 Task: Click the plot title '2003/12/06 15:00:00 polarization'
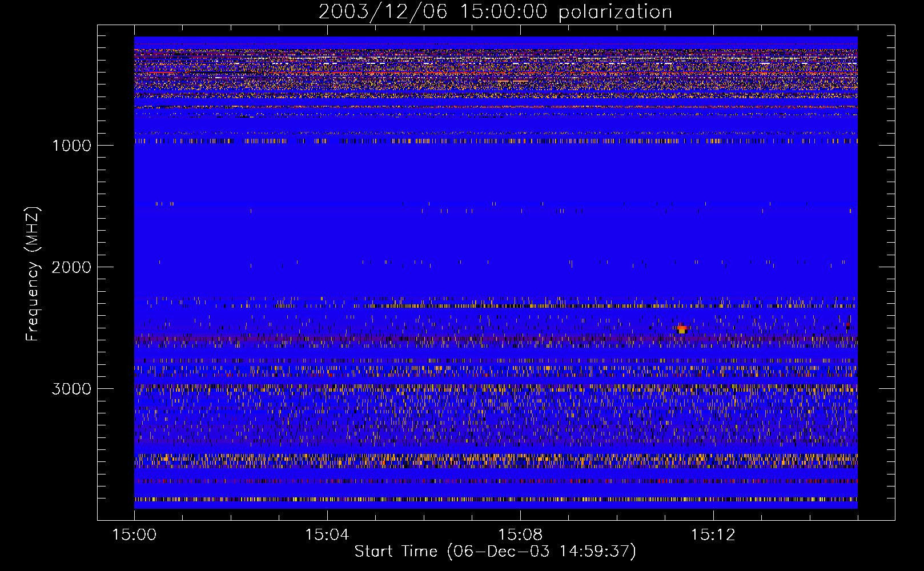coord(495,12)
